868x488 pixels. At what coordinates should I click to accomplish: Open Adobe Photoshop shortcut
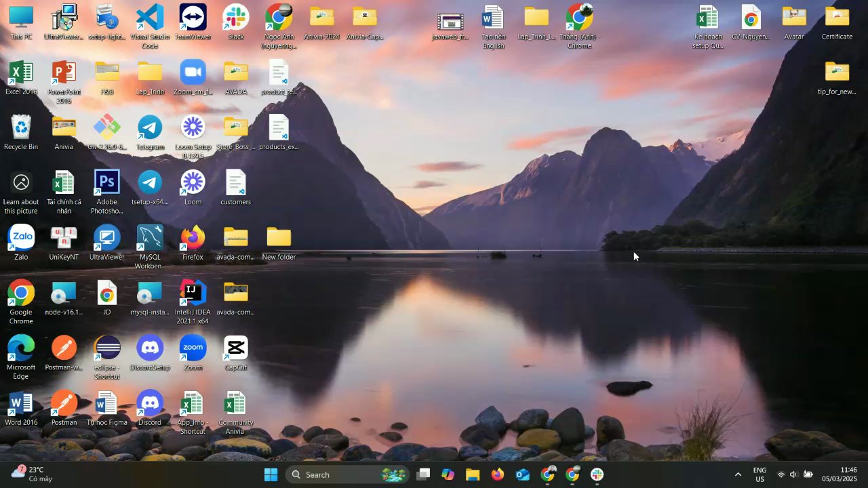[x=107, y=192]
